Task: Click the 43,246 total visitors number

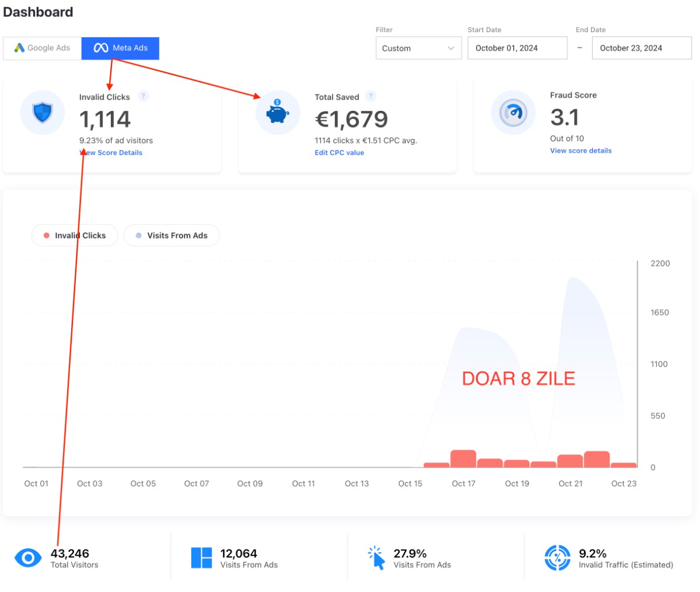Action: 70,554
